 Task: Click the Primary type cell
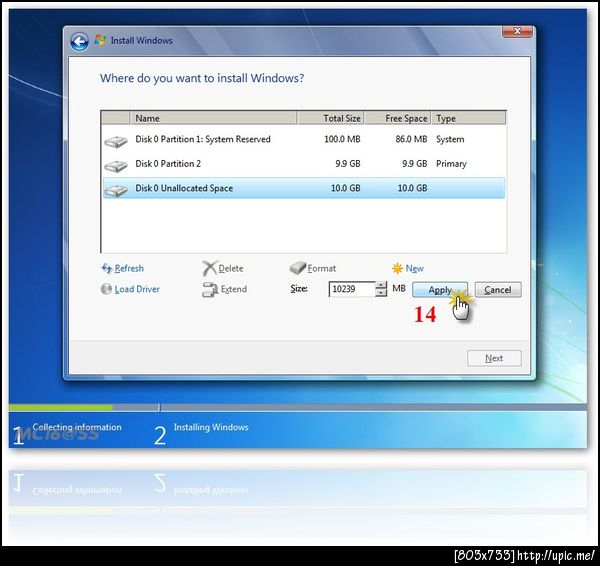pos(451,164)
